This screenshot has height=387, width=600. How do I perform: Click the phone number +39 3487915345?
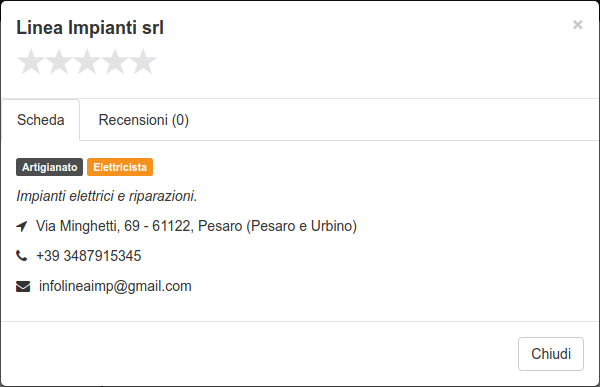[89, 256]
